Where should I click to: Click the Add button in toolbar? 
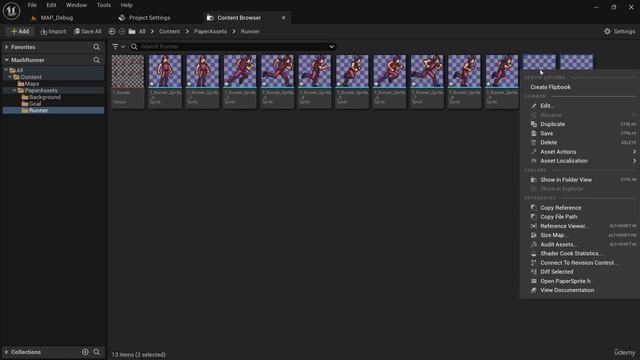pos(20,31)
